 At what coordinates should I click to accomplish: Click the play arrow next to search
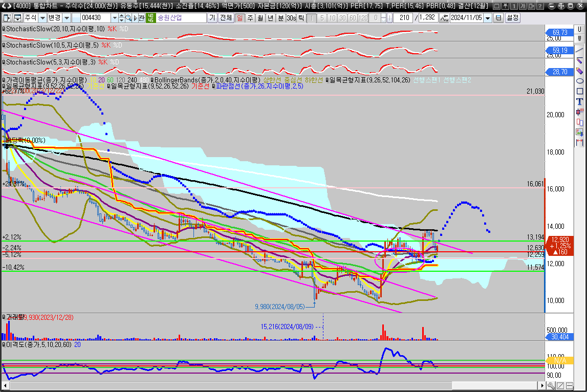point(135,17)
